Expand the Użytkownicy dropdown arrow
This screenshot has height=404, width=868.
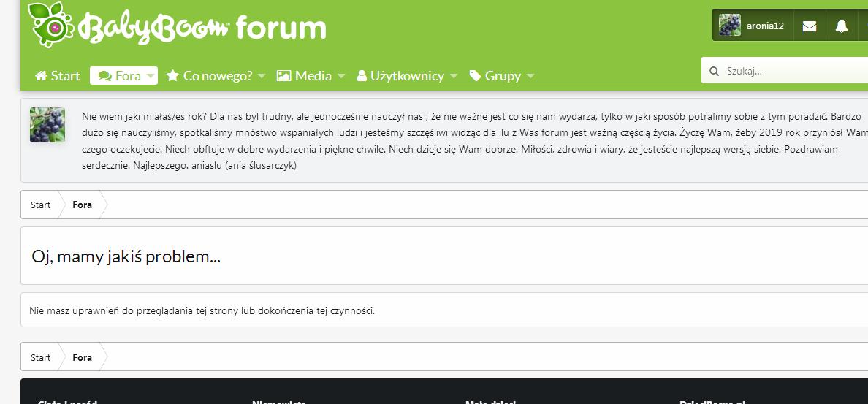click(453, 76)
